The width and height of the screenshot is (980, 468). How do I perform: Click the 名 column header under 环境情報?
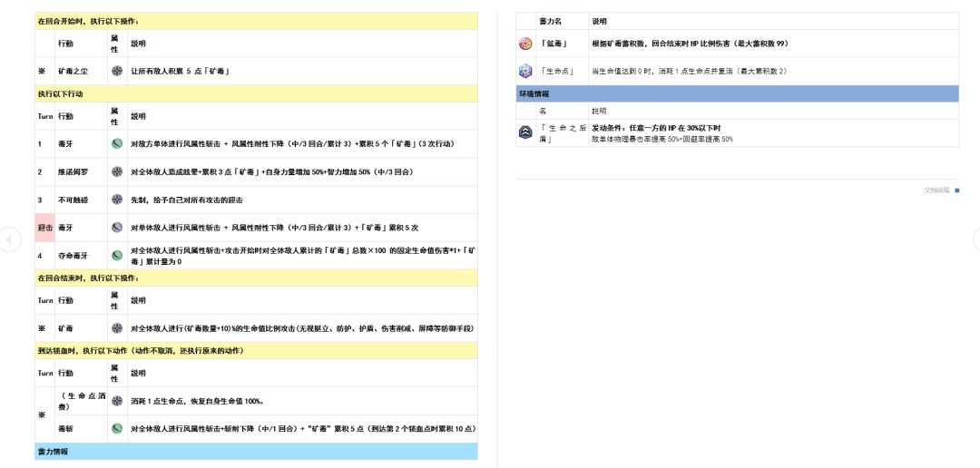(542, 111)
